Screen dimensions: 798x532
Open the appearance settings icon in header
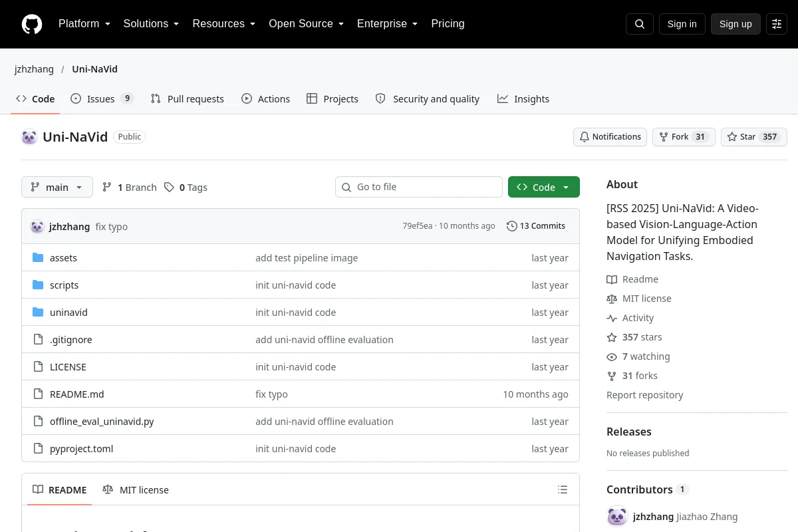[x=777, y=24]
